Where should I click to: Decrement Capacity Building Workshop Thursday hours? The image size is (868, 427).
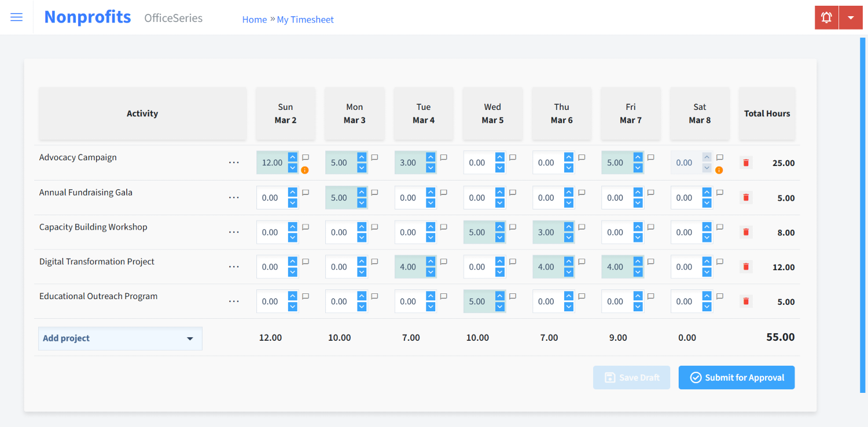click(568, 236)
